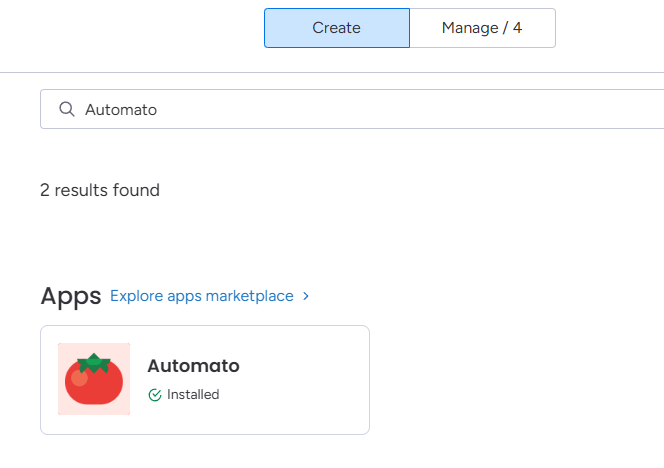The image size is (664, 468).
Task: Click the Automato tomato app logo
Action: tap(93, 380)
